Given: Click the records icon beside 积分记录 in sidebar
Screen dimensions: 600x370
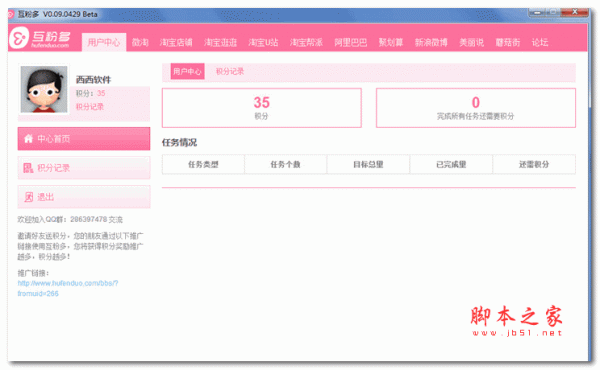Looking at the screenshot, I should pyautogui.click(x=28, y=168).
